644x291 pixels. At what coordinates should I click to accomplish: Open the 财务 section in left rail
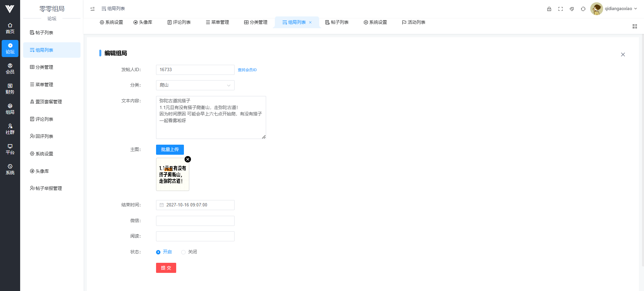tap(10, 89)
